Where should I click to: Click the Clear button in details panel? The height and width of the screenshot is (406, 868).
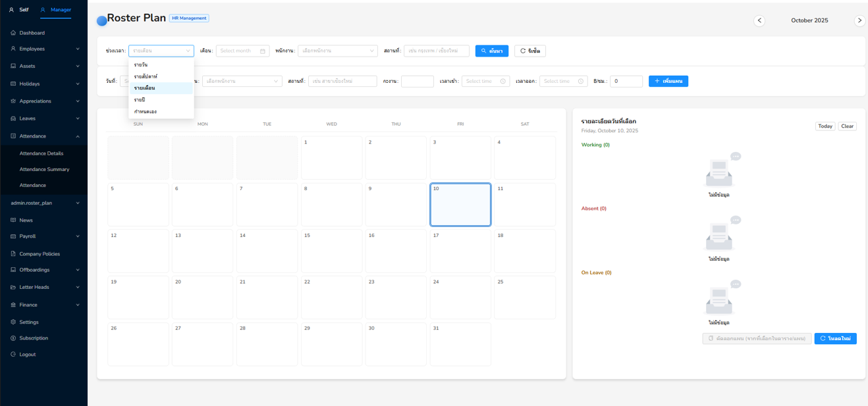847,126
